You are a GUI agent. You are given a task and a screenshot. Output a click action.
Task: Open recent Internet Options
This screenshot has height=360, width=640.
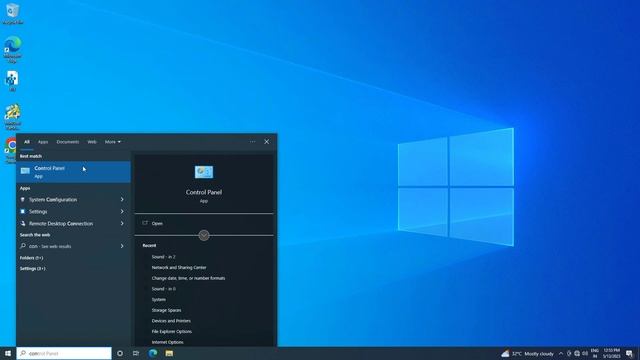(x=167, y=342)
